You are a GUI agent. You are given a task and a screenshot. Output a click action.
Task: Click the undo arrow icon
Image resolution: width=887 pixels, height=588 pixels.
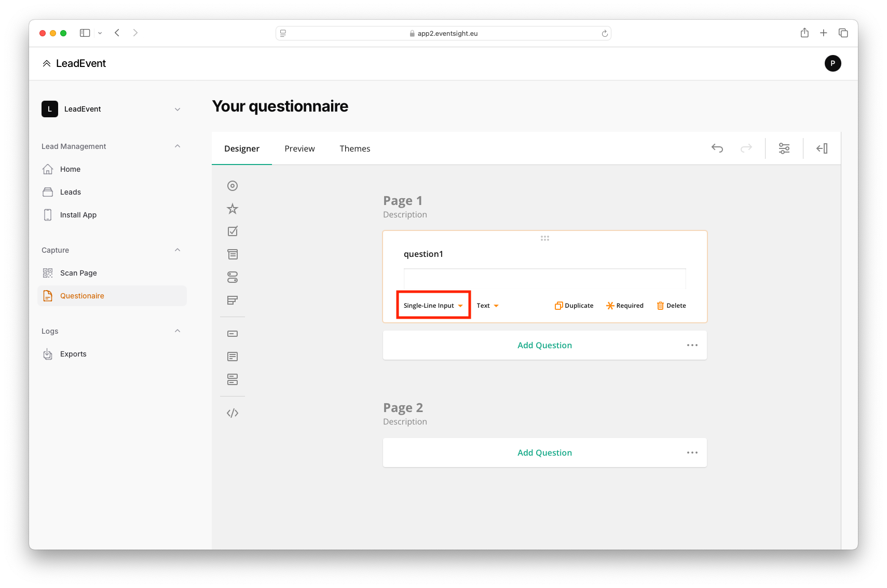[x=717, y=148]
